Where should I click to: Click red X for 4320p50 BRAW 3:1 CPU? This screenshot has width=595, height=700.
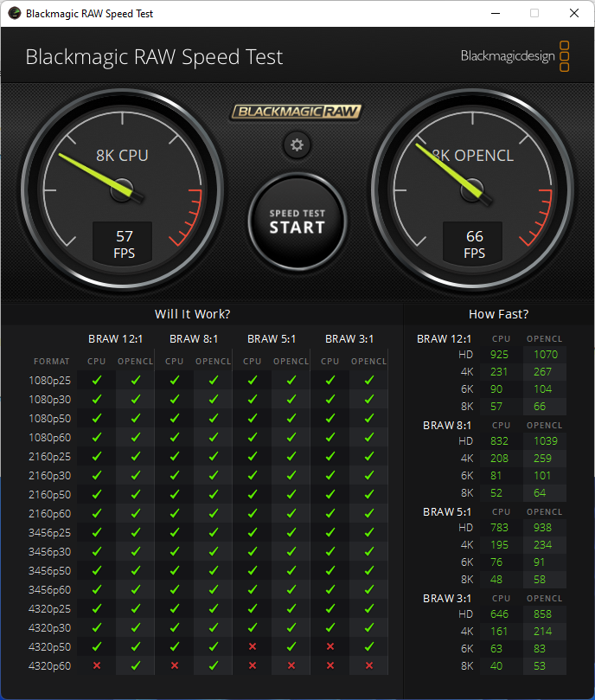[330, 646]
